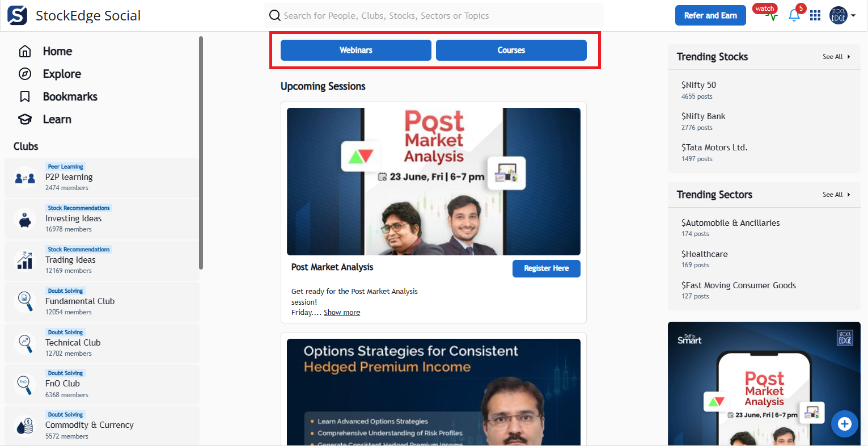Expand the profile avatar dropdown arrow

click(853, 16)
